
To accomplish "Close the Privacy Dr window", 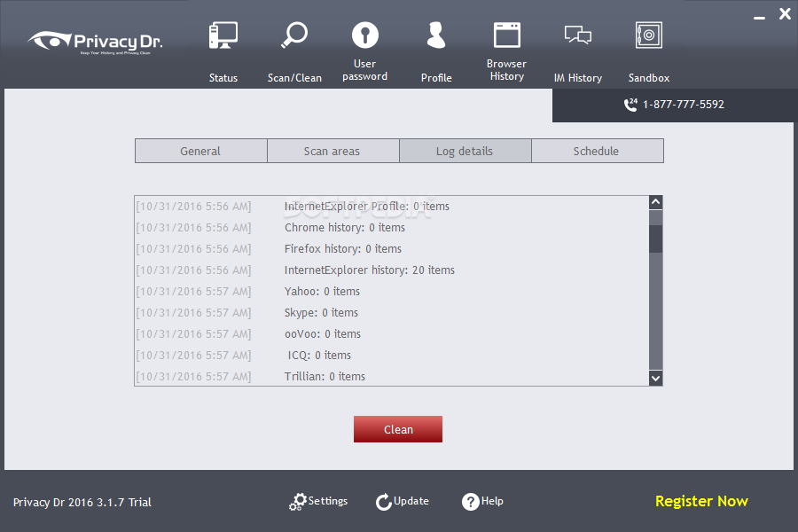I will 785,14.
